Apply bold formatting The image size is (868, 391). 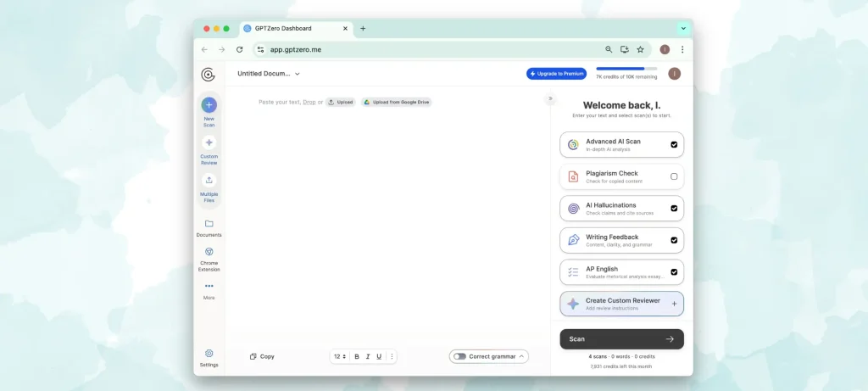pos(357,357)
